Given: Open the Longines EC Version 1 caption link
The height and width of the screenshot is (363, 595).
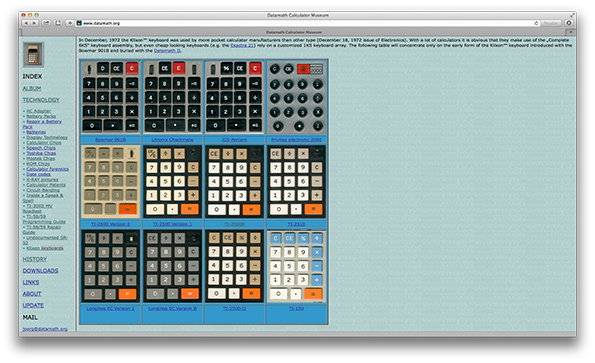Looking at the screenshot, I should pos(110,308).
